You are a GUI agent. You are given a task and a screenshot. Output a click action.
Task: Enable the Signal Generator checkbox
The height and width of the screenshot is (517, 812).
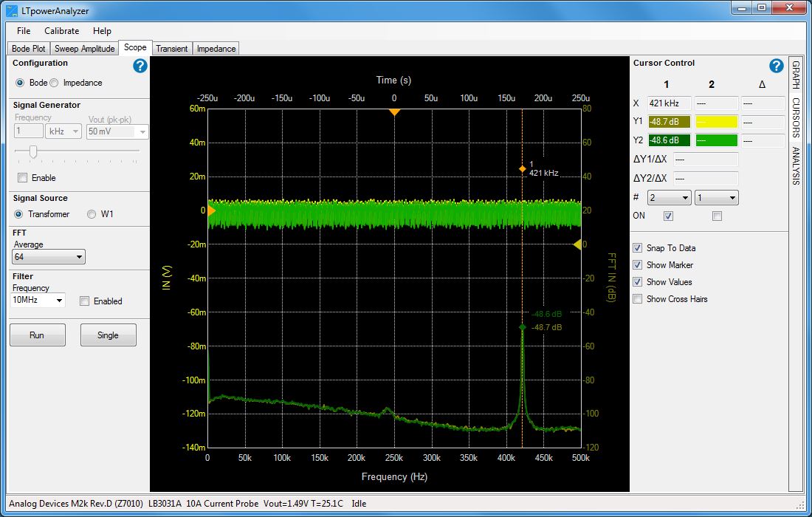pos(22,178)
